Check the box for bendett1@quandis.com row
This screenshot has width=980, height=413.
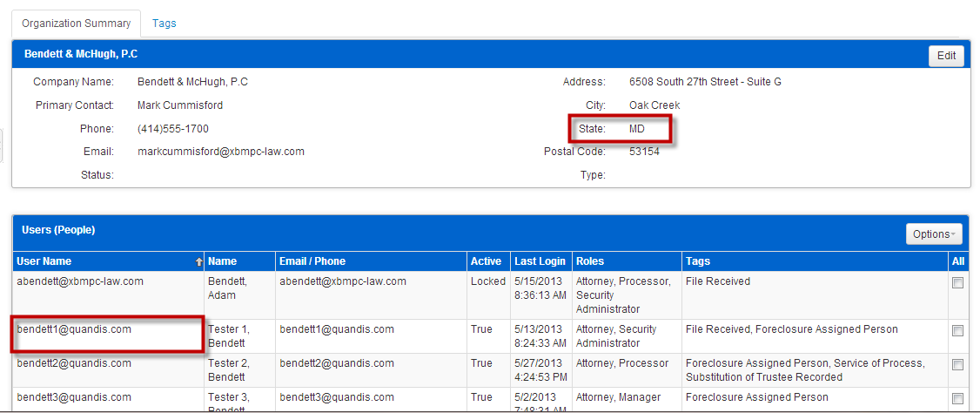(957, 331)
